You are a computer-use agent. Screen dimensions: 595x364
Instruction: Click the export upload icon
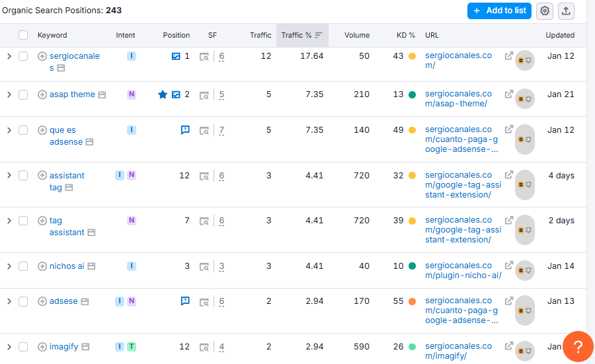pyautogui.click(x=566, y=11)
